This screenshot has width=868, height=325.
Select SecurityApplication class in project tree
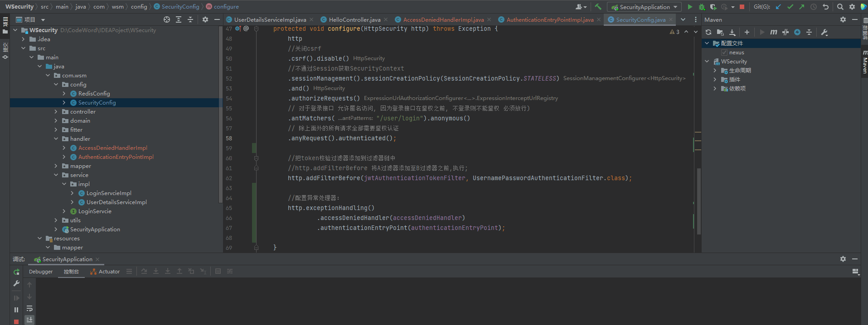click(95, 229)
